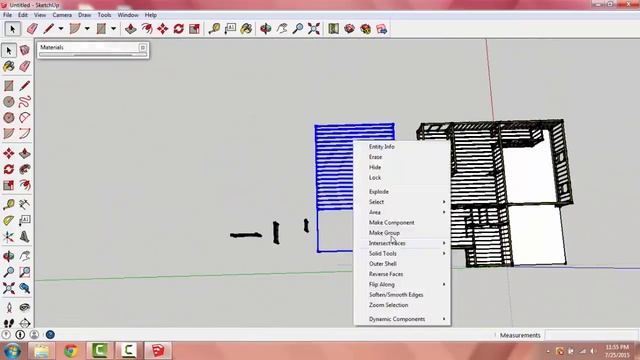Select the Section Plane tool
This screenshot has width=640, height=360.
[24, 323]
